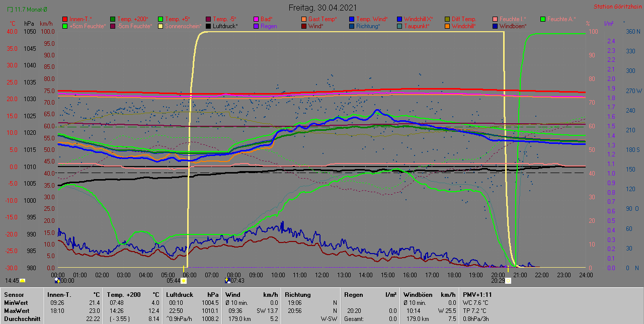Screen dimensions: 644x324
Task: Click the -5cm Feuchte legend swatch
Action: (113, 26)
